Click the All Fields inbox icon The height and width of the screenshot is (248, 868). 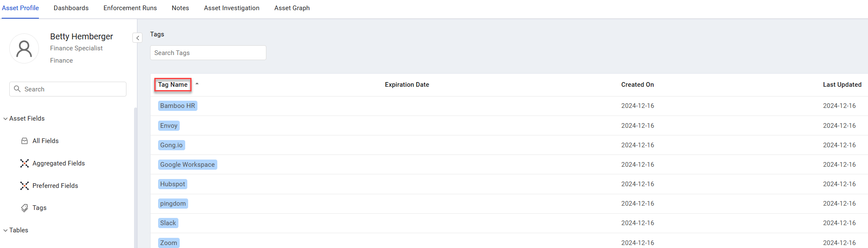(x=25, y=141)
